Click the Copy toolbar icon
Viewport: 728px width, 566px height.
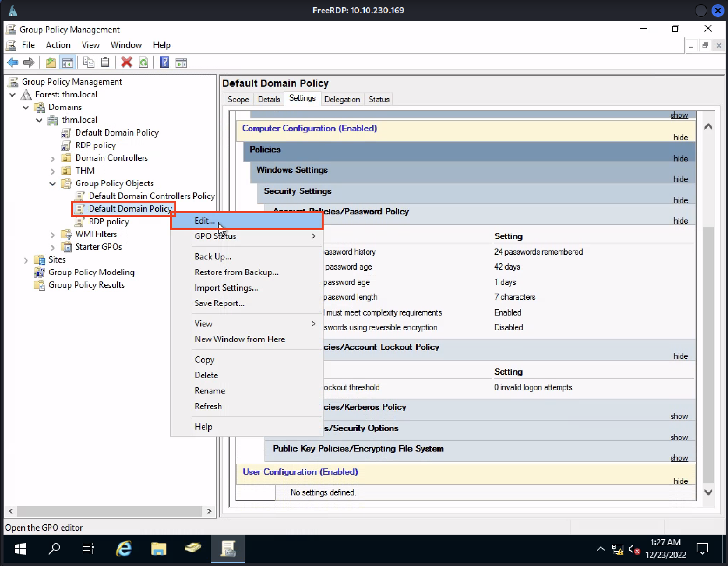pos(89,62)
